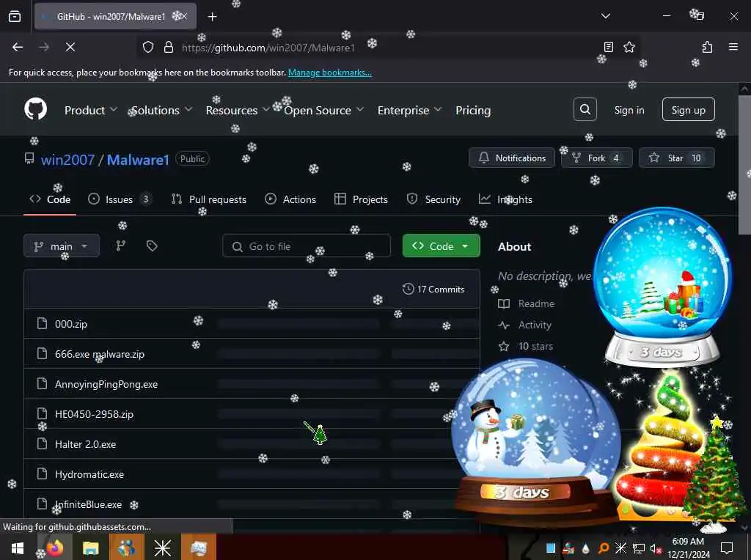Switch to the Actions tab

290,199
